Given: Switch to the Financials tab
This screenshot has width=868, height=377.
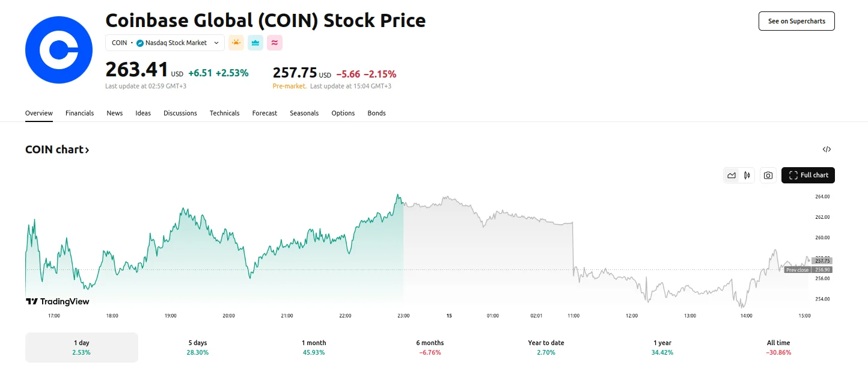Looking at the screenshot, I should click(x=79, y=113).
